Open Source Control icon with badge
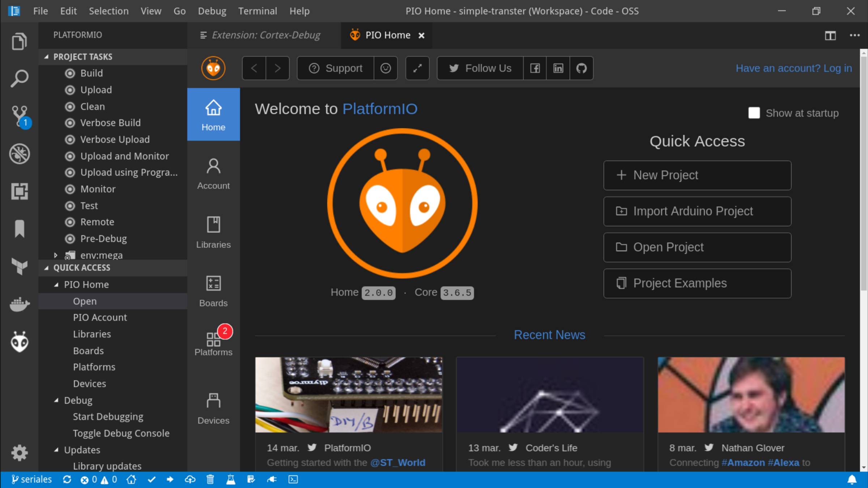 [x=20, y=116]
